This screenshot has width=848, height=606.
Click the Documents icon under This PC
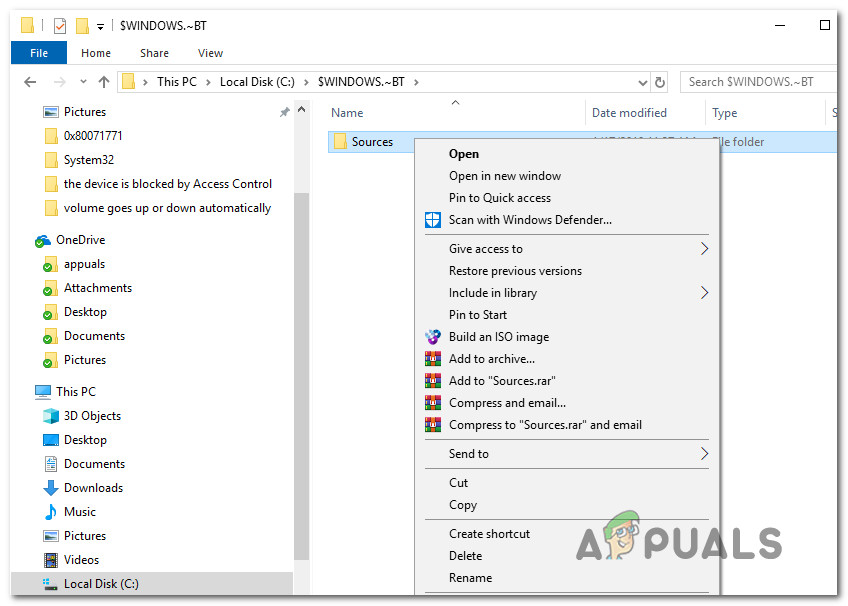51,464
